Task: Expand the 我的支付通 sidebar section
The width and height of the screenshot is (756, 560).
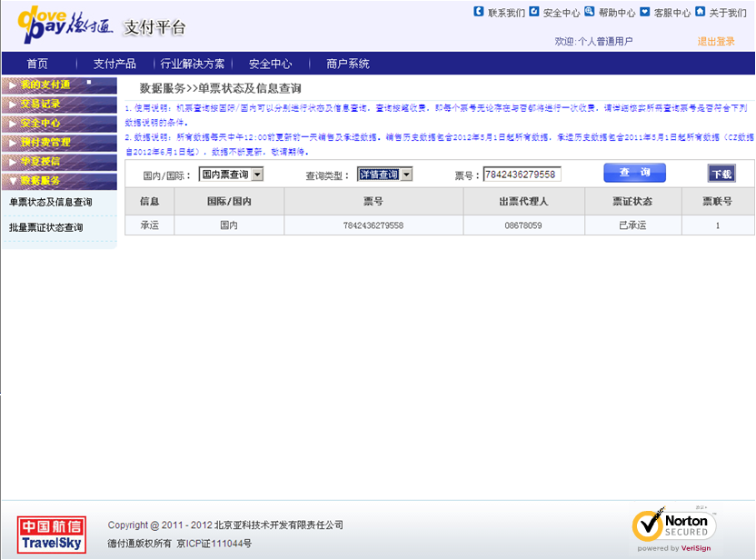Action: click(59, 85)
